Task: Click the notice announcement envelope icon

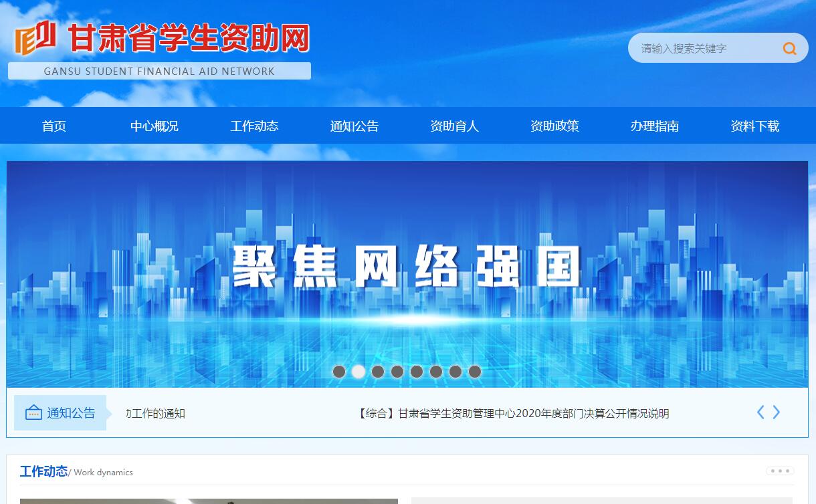Action: coord(33,413)
